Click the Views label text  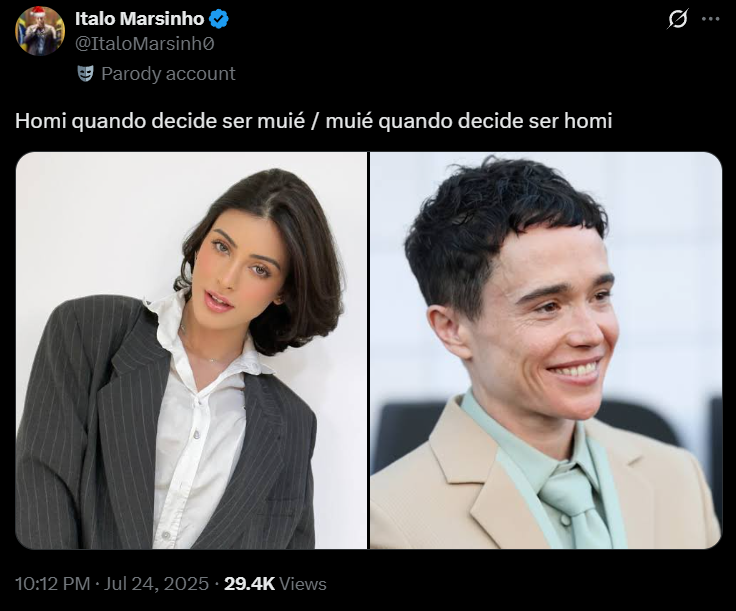coord(303,584)
